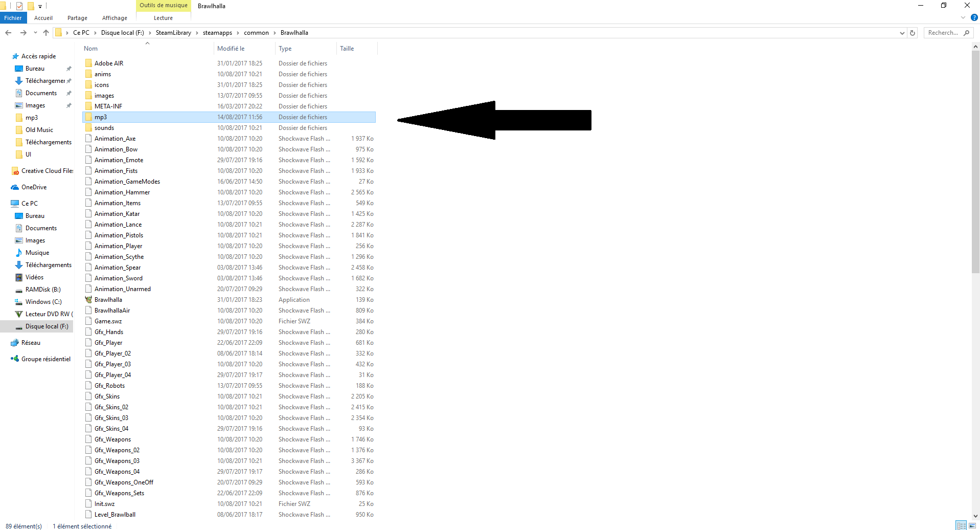This screenshot has width=980, height=530.
Task: Select the Level_Brawlball file
Action: 229,515
